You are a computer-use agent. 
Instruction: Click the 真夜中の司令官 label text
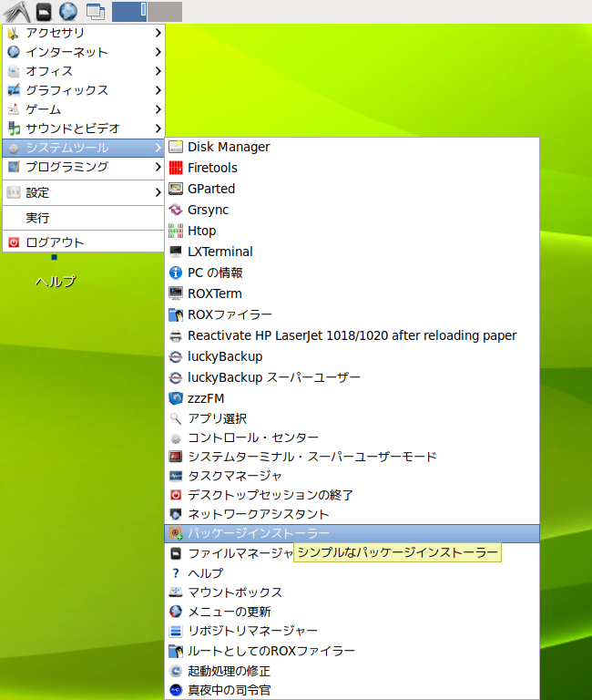230,690
